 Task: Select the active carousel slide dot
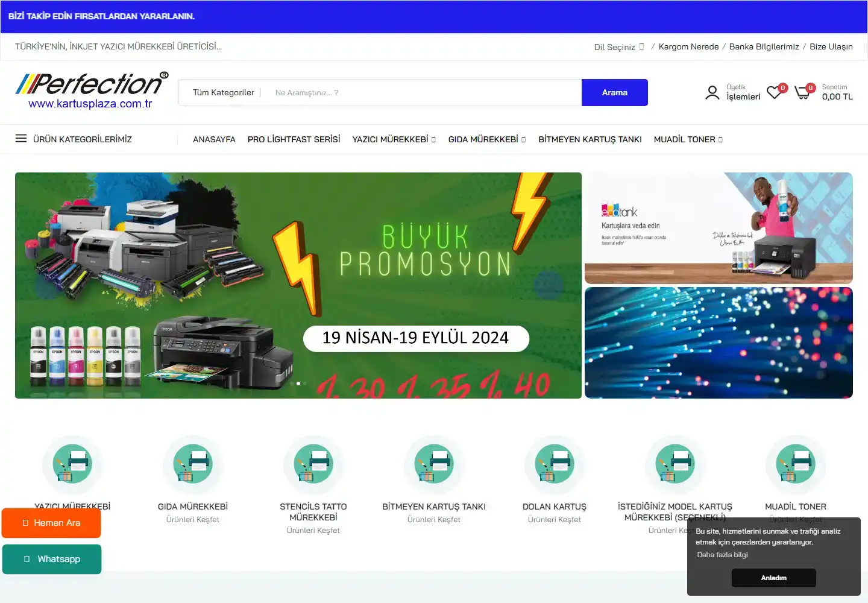[x=298, y=384]
